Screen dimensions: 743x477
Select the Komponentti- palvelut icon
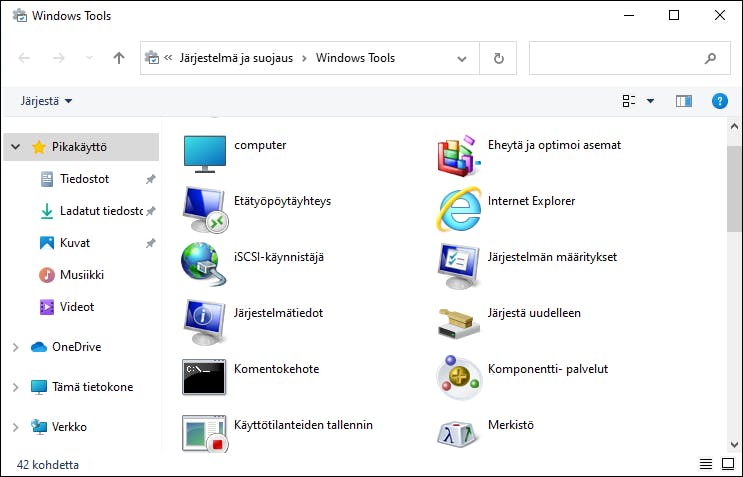click(458, 377)
